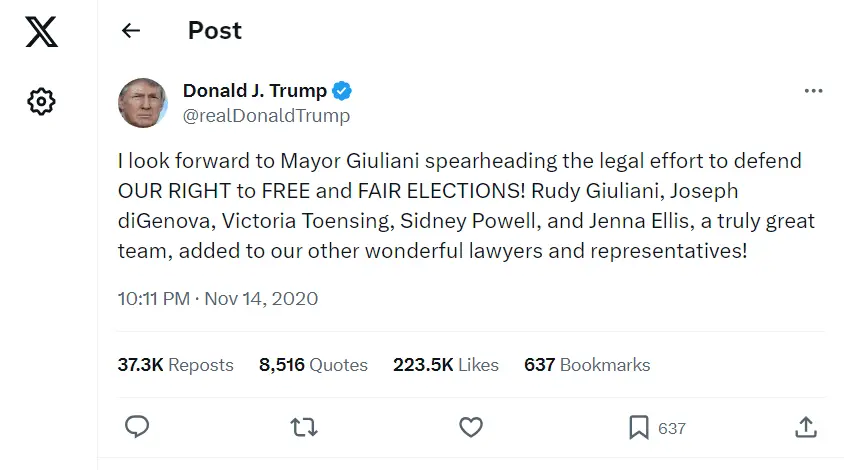Like the post with the heart icon

click(x=471, y=427)
